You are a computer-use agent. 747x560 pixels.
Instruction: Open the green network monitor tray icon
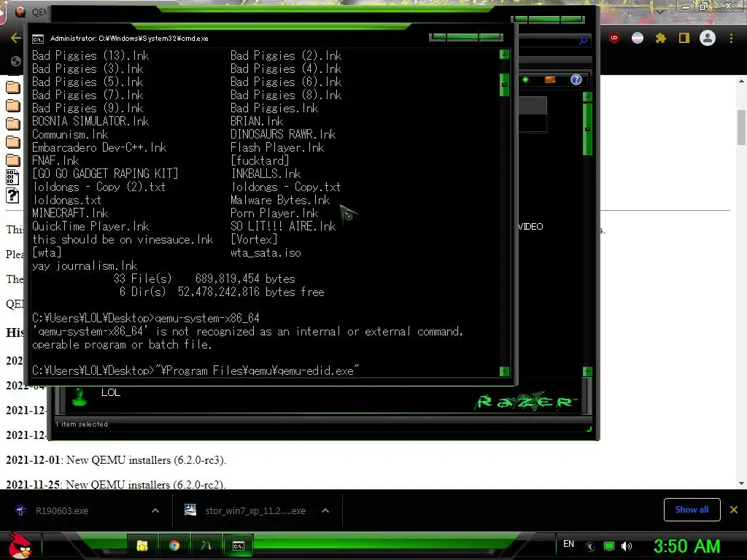click(609, 546)
